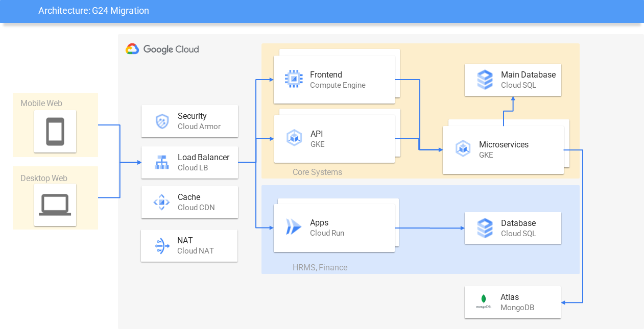Select the Cloud LB load balancer icon
This screenshot has width=644, height=329.
click(162, 163)
